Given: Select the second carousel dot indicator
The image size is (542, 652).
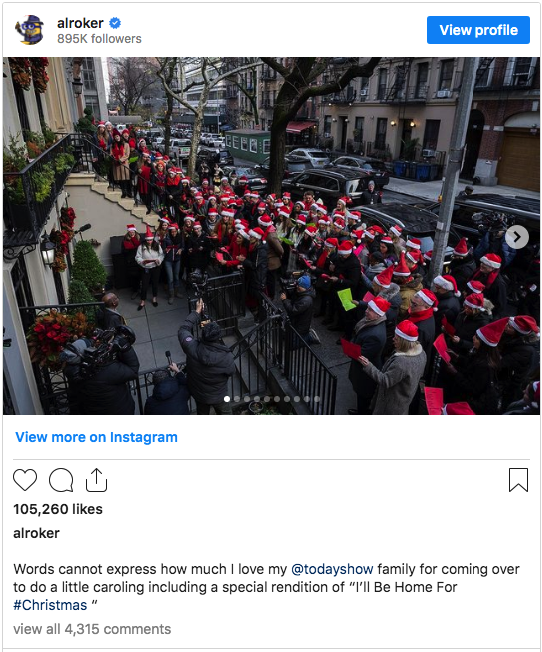Looking at the screenshot, I should click(x=237, y=399).
